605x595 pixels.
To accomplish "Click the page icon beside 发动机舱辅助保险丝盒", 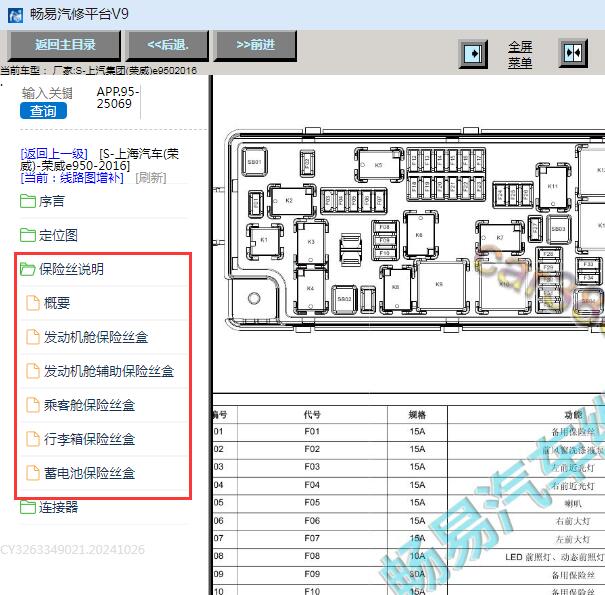I will [x=33, y=371].
